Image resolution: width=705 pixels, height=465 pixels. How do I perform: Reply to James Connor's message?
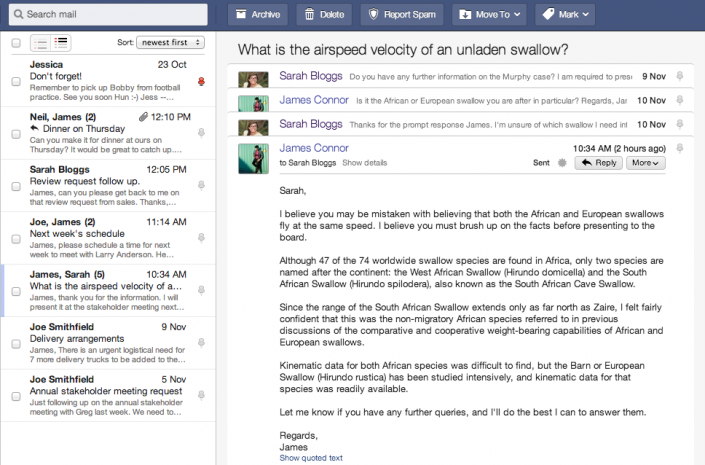(x=599, y=162)
